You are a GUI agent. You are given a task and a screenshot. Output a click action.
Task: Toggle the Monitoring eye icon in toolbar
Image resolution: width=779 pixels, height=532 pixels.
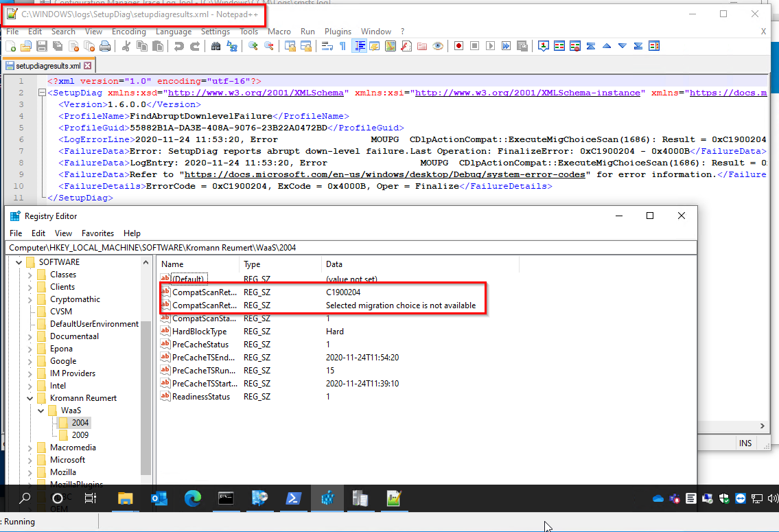pos(438,46)
